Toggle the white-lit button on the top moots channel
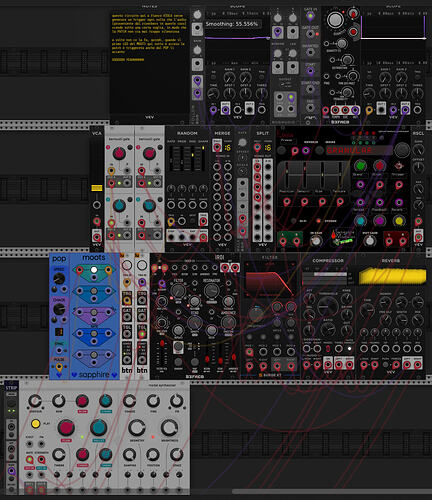The image size is (432, 500). pos(94,270)
